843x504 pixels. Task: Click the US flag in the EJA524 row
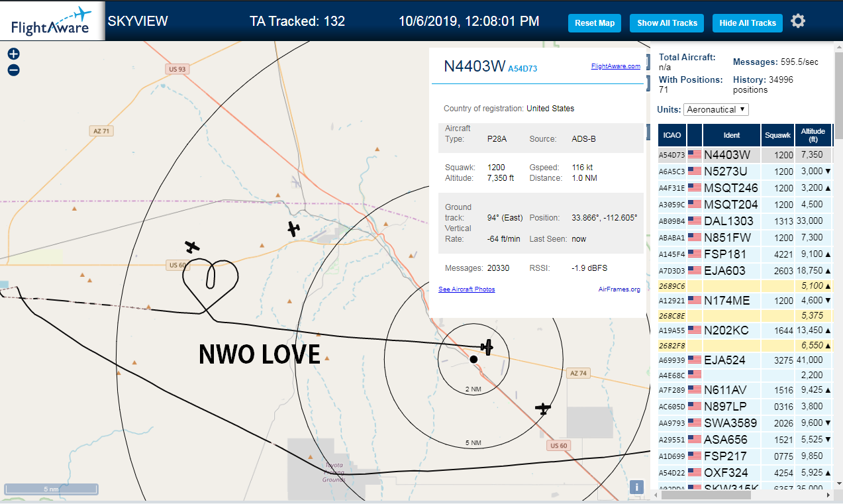(695, 360)
